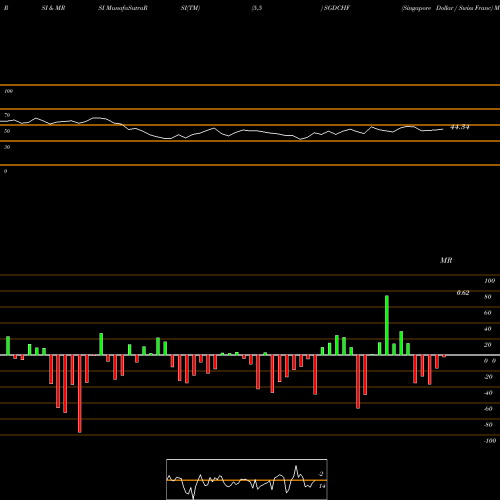Click '(Singapore Dollar / Swiss Franc)' title text
This screenshot has height=500, width=500.
447,8
